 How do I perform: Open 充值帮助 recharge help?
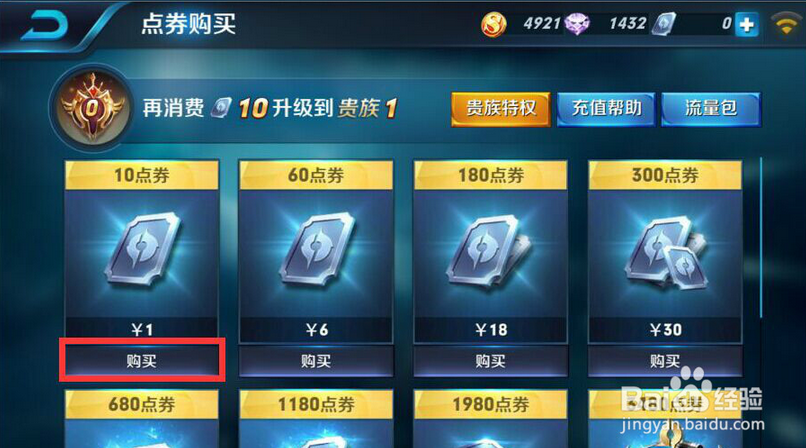pos(606,108)
